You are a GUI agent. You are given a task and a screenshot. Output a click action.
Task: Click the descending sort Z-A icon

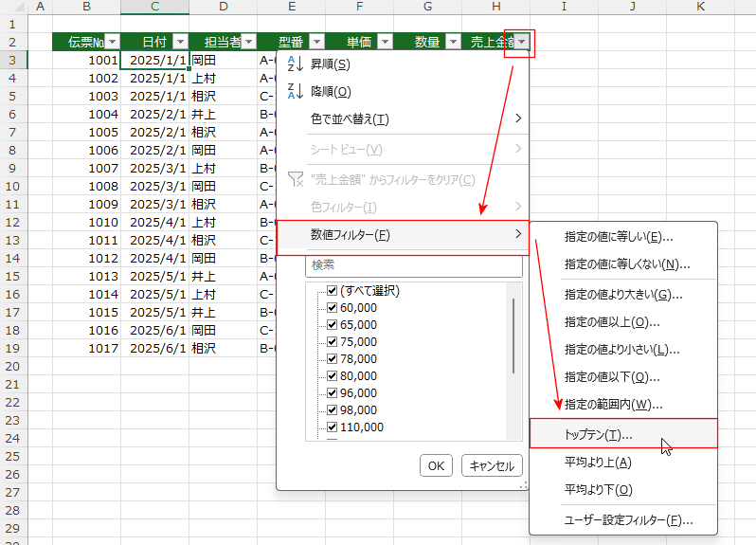[295, 92]
